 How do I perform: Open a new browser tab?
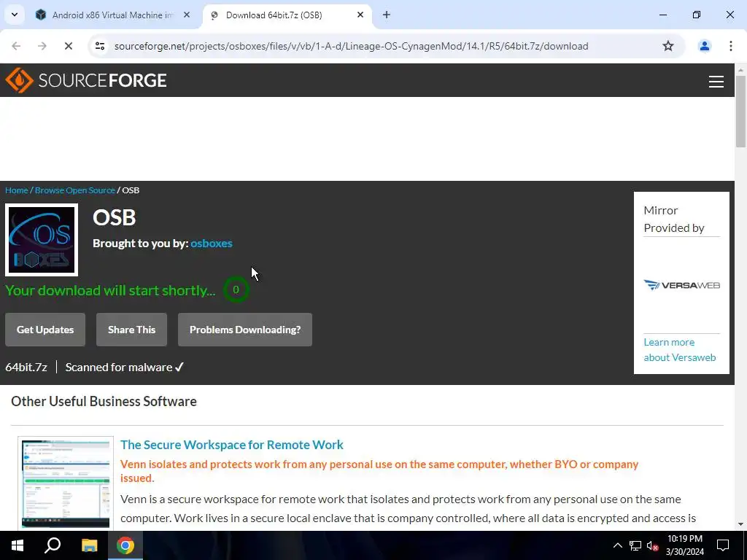(x=387, y=15)
